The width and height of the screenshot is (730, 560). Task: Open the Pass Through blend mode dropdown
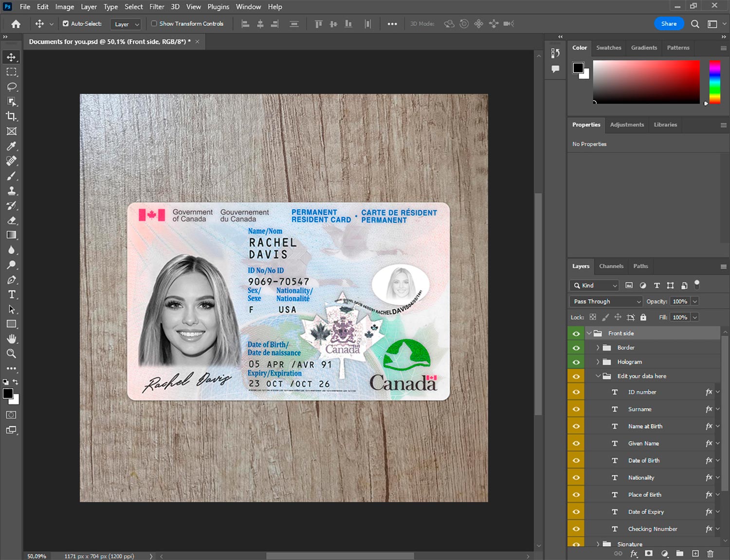(x=606, y=302)
